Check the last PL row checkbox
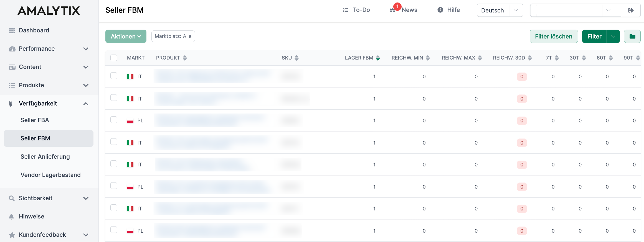The image size is (644, 242). tap(114, 230)
